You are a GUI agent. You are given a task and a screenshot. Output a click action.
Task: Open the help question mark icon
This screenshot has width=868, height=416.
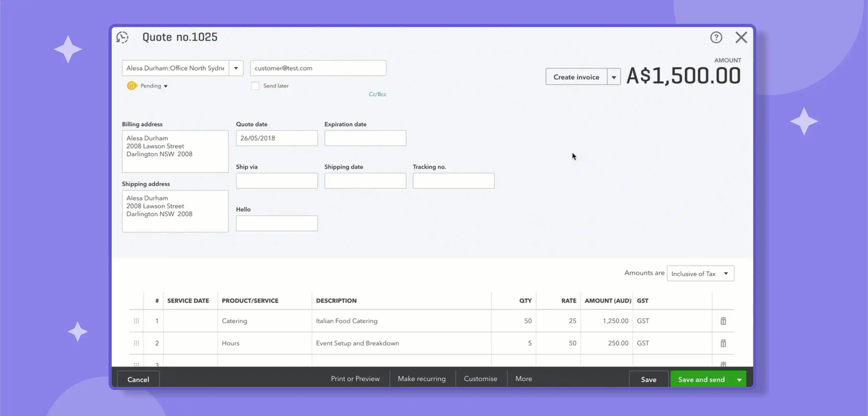coord(716,37)
